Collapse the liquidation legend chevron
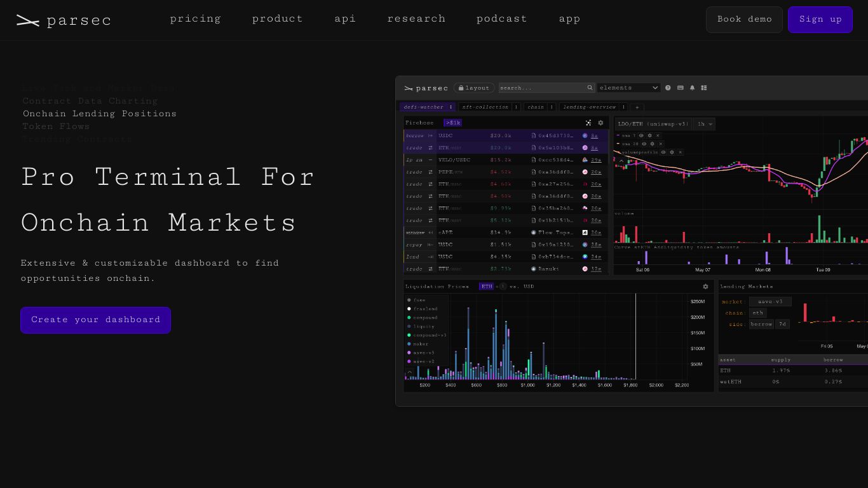 click(410, 372)
